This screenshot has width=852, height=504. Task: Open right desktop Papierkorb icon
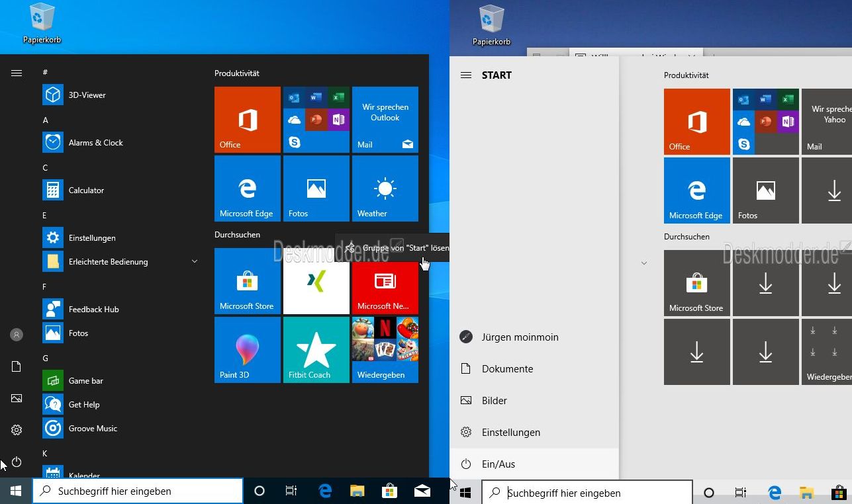click(x=491, y=25)
